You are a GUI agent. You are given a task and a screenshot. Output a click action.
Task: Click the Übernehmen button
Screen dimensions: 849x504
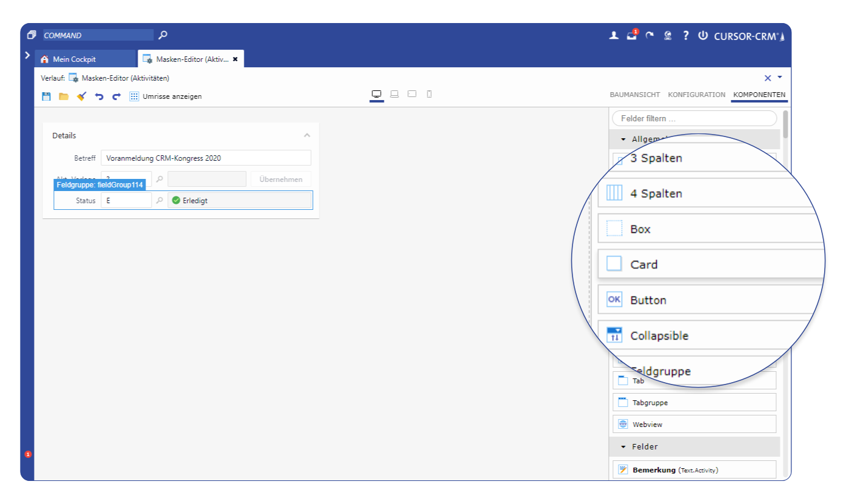point(281,179)
